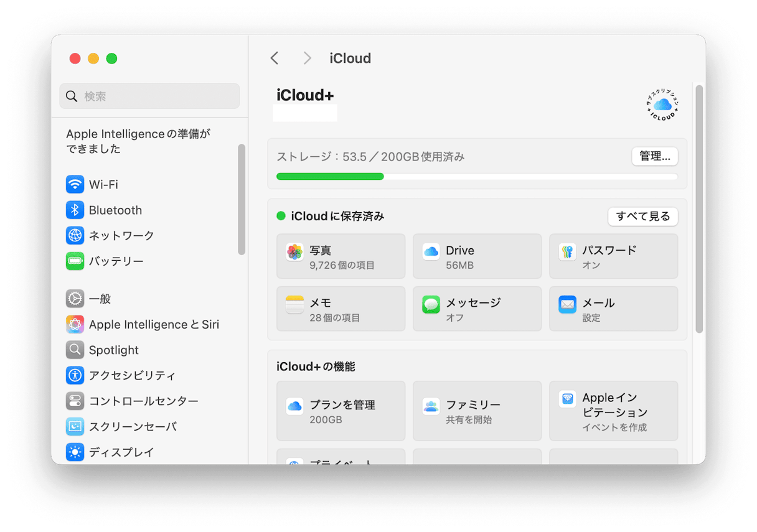Select the Apple Intelligence と Siri icon
The image size is (757, 532).
[x=75, y=324]
